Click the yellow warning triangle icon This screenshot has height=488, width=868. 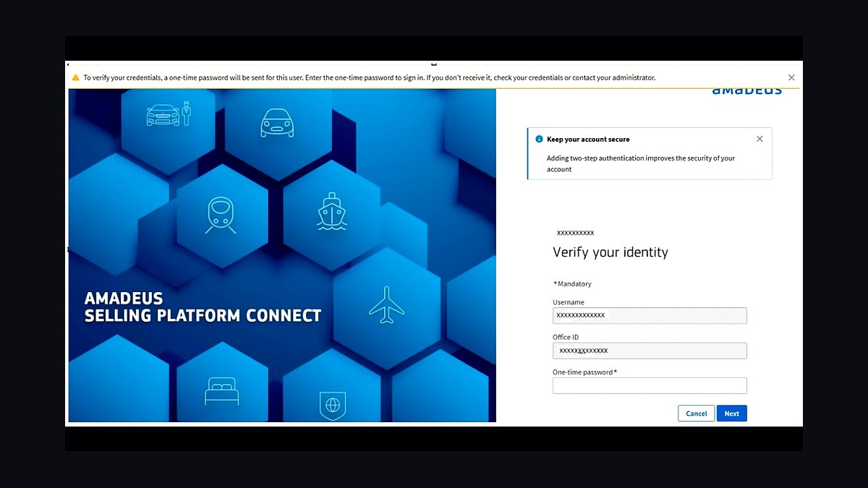tap(75, 77)
